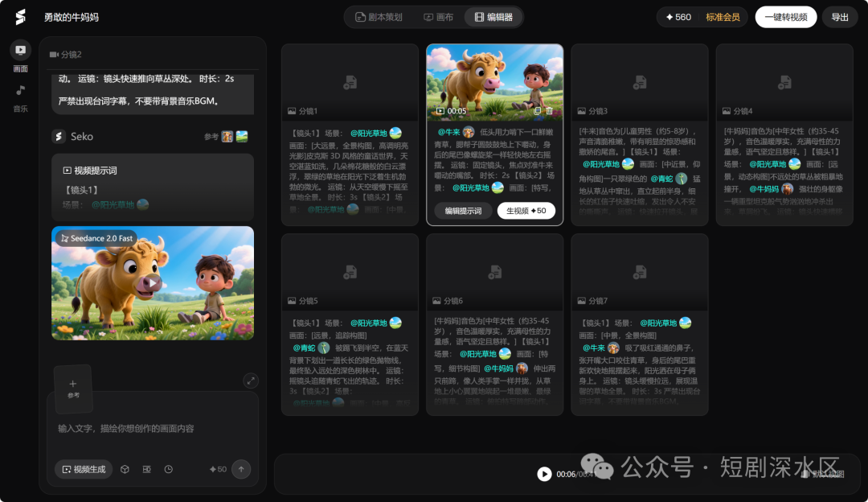
Task: Submit the prompt with the up-arrow send button
Action: pyautogui.click(x=241, y=469)
